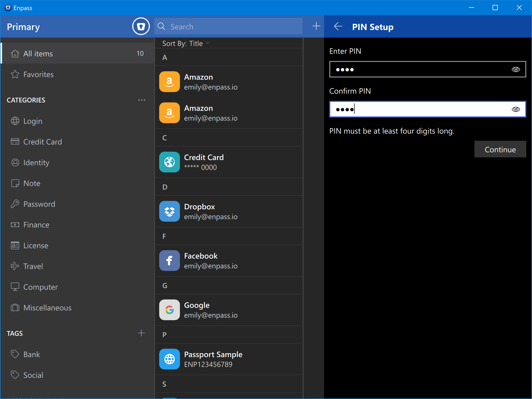The height and width of the screenshot is (399, 532).
Task: Click the tag icon beside Bank
Action: tap(15, 354)
